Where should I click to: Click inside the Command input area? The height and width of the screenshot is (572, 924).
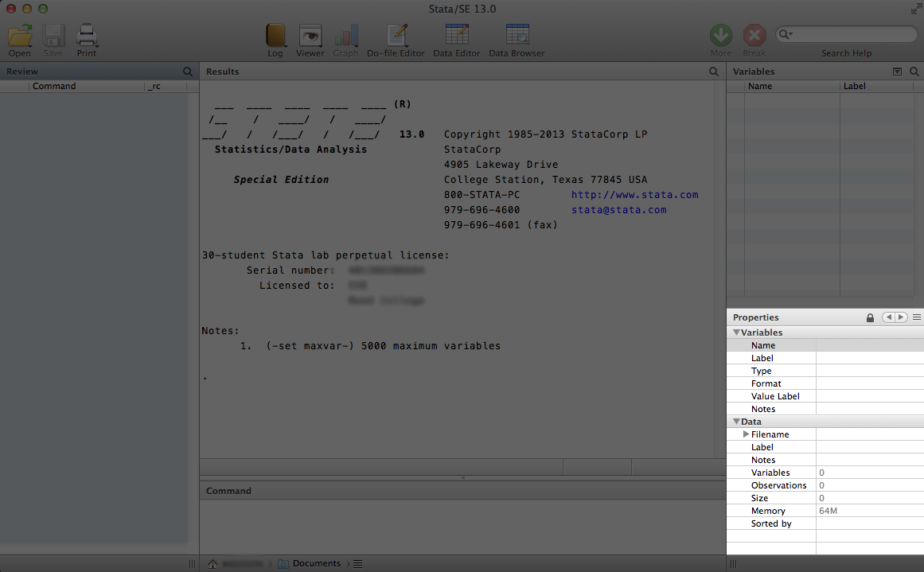click(x=462, y=525)
